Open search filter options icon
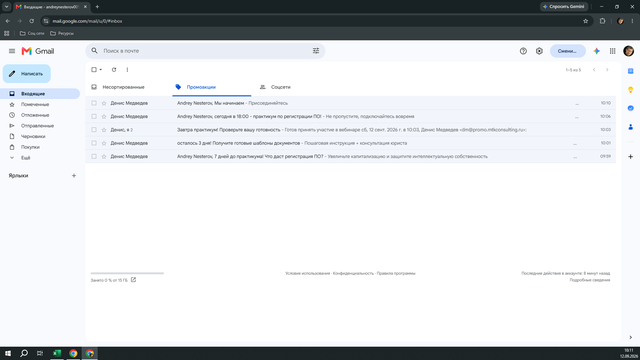 [316, 51]
